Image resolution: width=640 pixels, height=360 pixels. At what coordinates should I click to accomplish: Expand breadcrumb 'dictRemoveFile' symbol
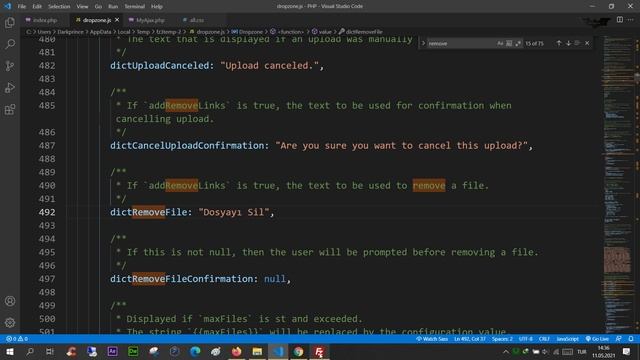tap(361, 31)
